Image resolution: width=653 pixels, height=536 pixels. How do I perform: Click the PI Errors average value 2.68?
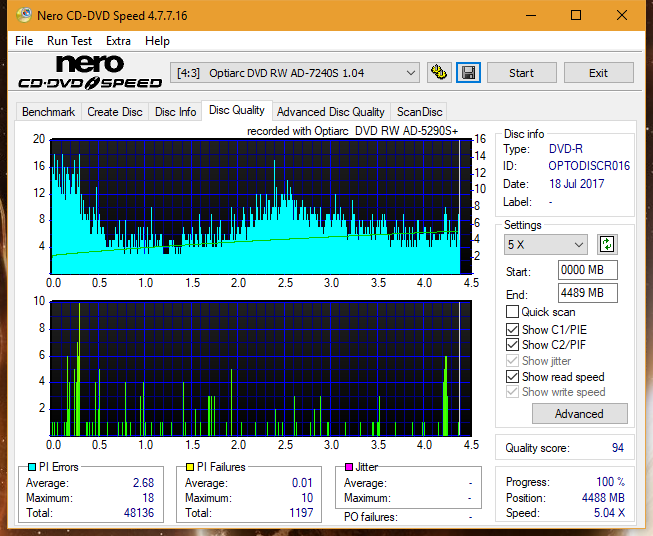click(x=143, y=483)
